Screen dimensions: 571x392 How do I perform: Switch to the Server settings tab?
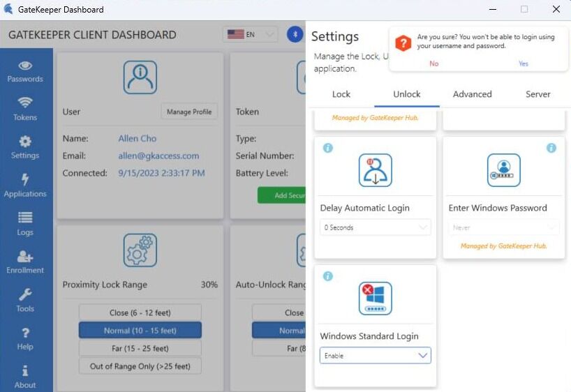tap(538, 94)
